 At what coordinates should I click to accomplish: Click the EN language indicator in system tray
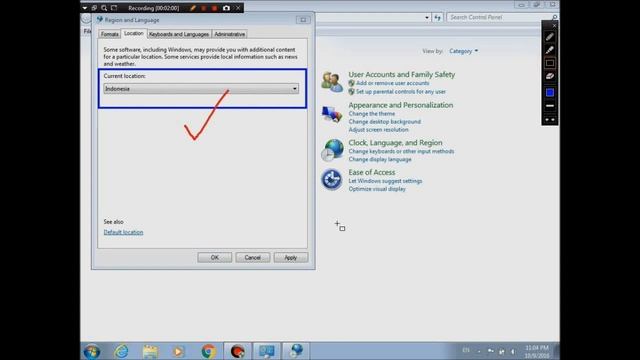466,350
